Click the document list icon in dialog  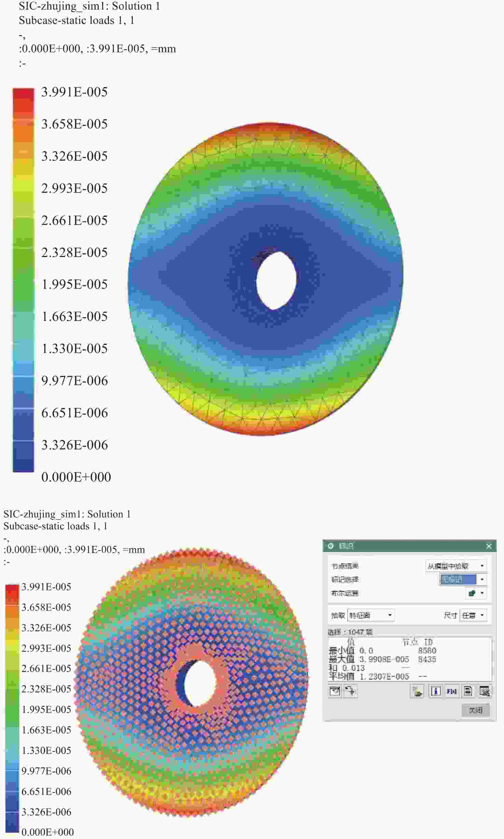point(468,691)
